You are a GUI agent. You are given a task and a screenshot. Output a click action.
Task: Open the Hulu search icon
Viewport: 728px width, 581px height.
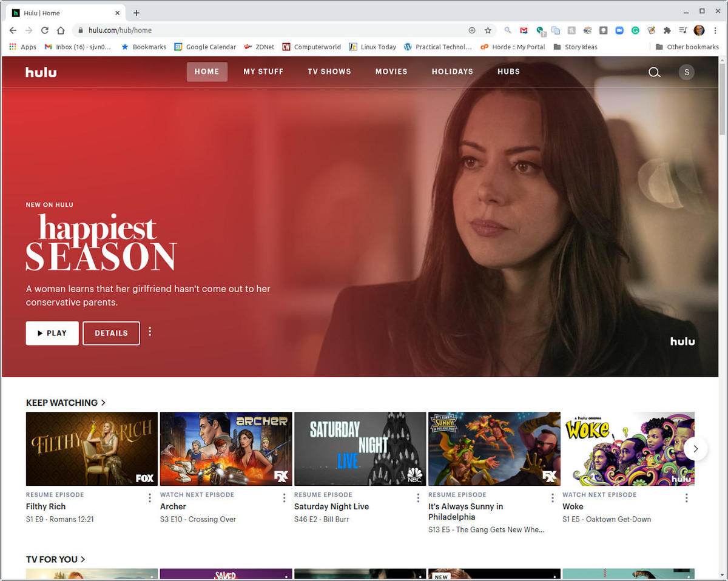coord(654,72)
